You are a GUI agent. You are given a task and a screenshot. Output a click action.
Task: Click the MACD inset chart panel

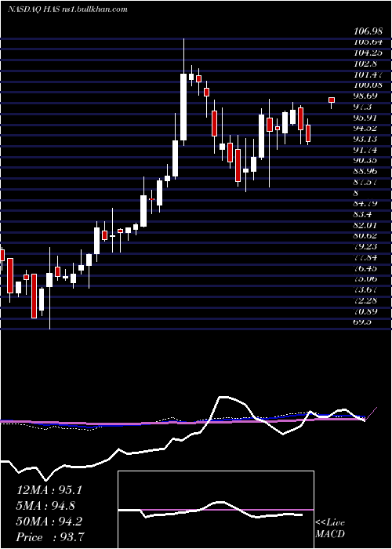click(216, 510)
